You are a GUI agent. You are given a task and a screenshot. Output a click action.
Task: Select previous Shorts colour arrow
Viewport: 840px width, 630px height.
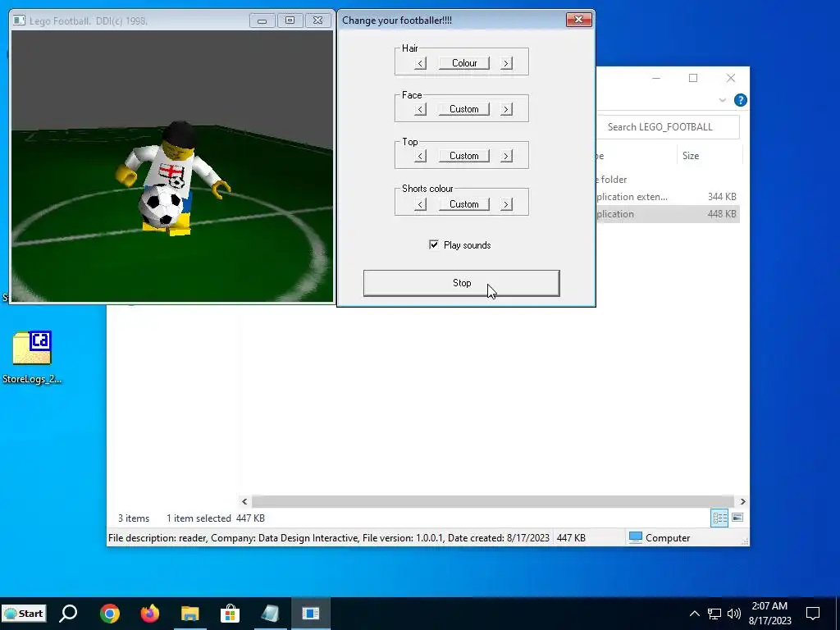pyautogui.click(x=421, y=204)
